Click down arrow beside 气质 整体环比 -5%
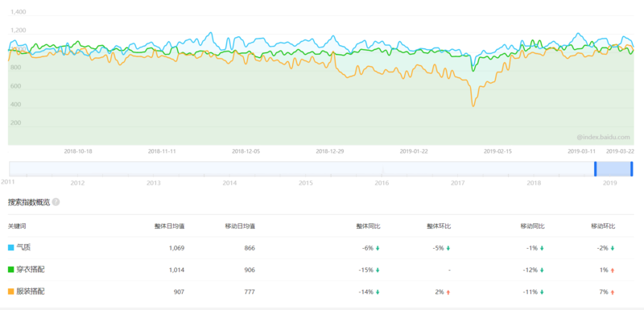Image resolution: width=644 pixels, height=310 pixels. (x=448, y=248)
